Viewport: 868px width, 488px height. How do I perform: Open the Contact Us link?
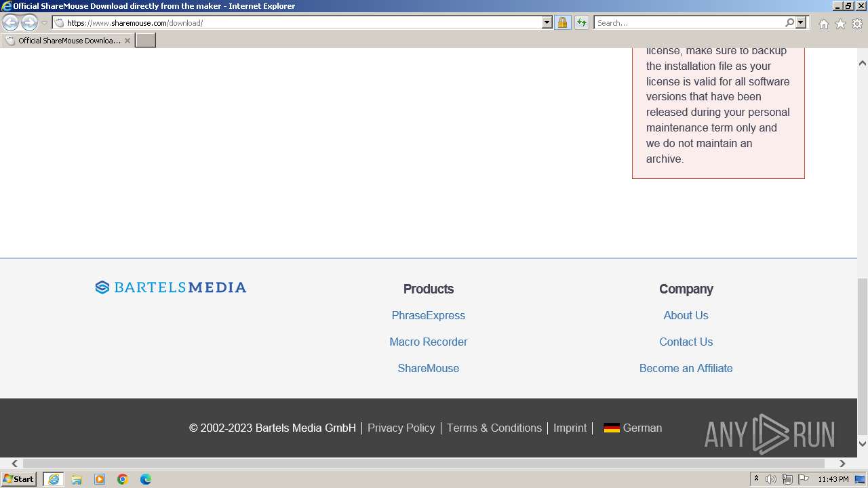point(686,342)
